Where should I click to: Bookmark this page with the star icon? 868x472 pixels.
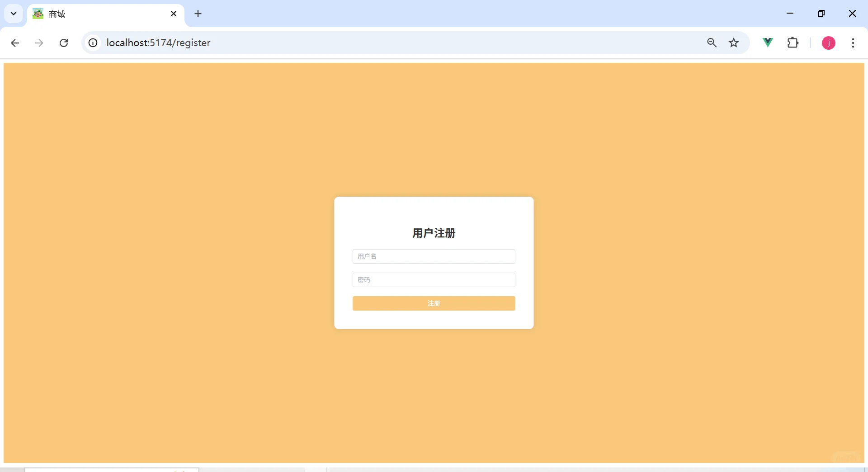pyautogui.click(x=734, y=43)
